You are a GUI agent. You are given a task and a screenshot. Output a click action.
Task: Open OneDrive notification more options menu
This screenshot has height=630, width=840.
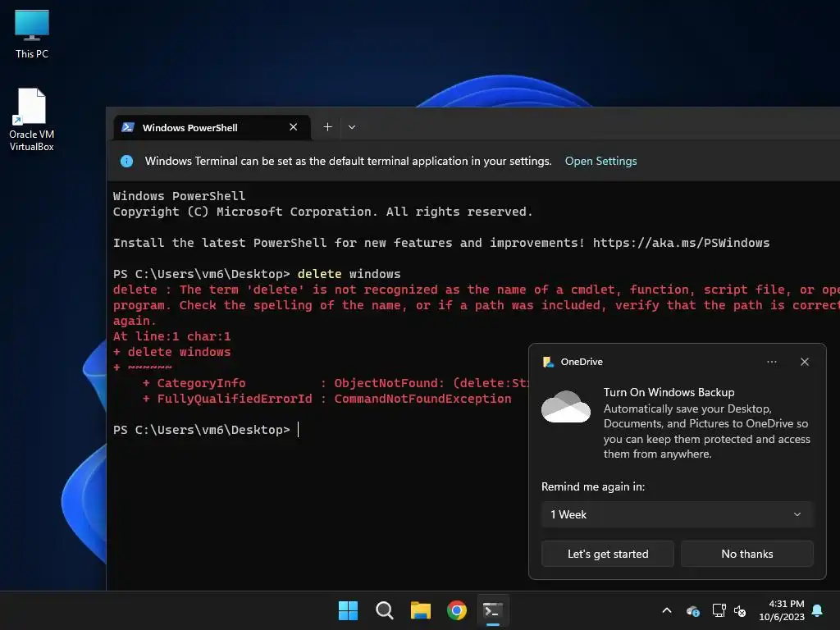click(771, 362)
